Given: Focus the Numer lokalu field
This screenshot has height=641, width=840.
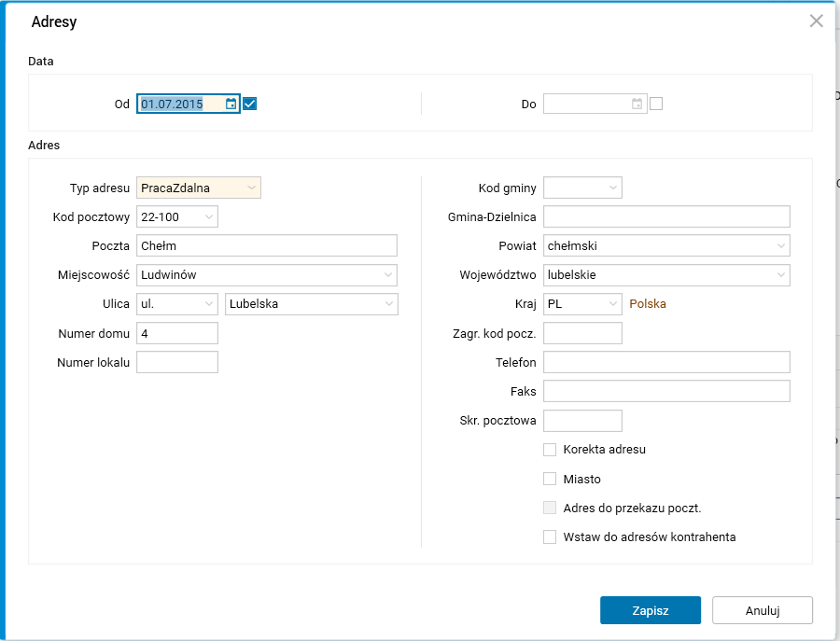Looking at the screenshot, I should point(177,362).
